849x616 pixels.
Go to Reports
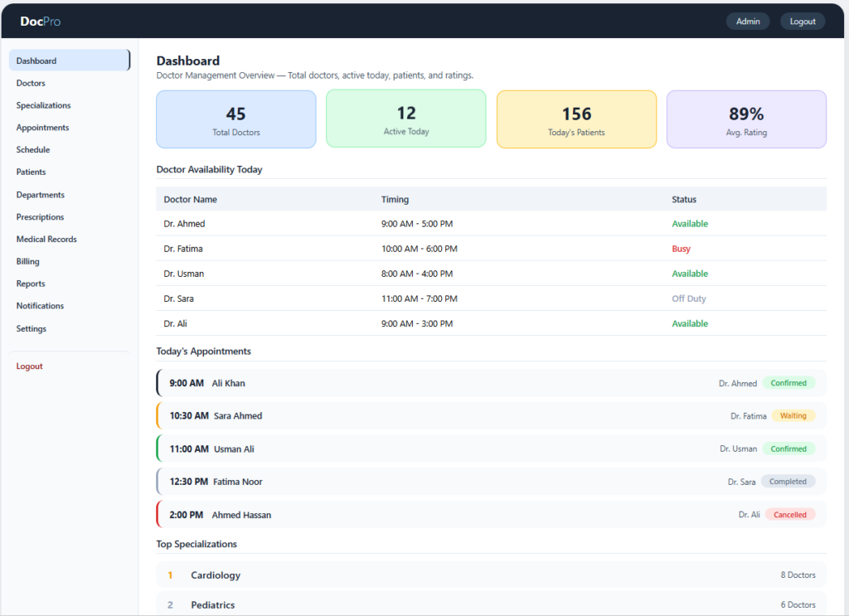(31, 283)
